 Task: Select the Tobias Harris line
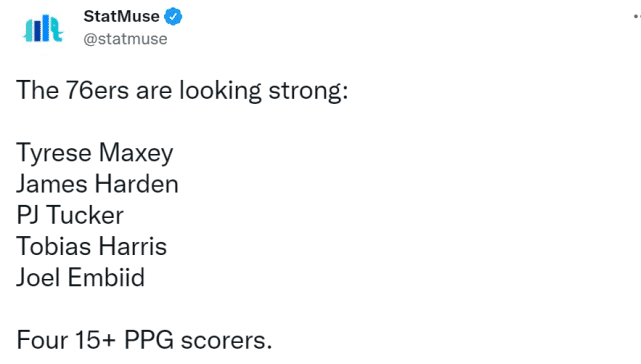coord(92,246)
